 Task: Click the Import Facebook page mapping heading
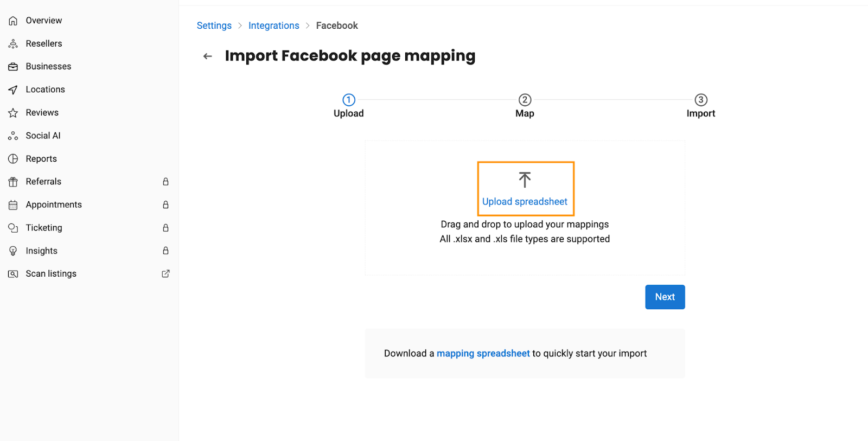pyautogui.click(x=350, y=56)
